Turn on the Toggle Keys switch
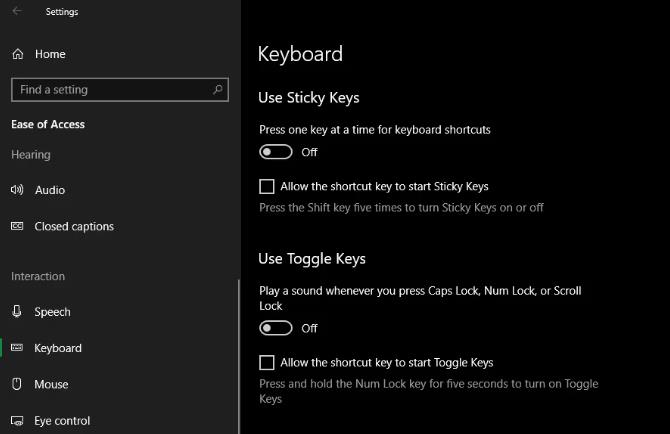 click(276, 328)
